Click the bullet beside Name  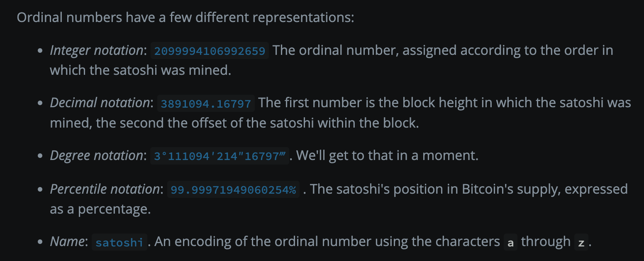[x=40, y=242]
